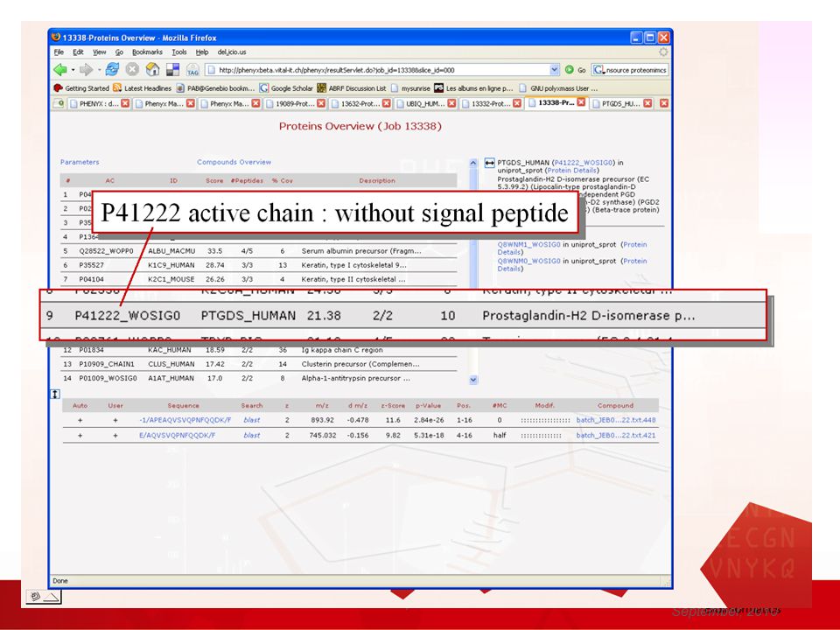Click the green Go button icon

569,70
